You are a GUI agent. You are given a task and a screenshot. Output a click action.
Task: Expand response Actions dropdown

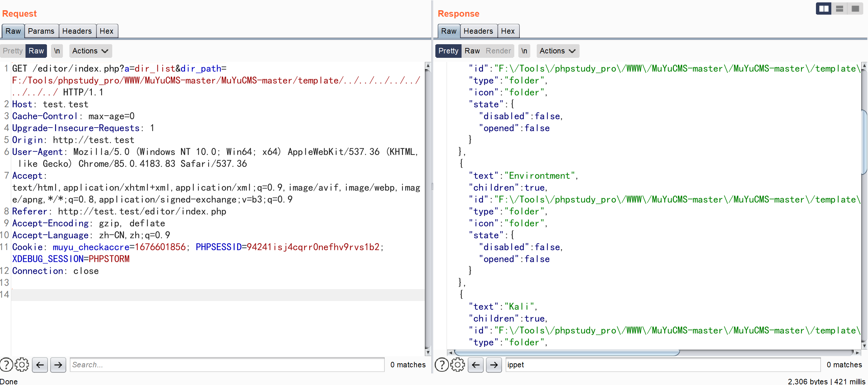click(557, 51)
